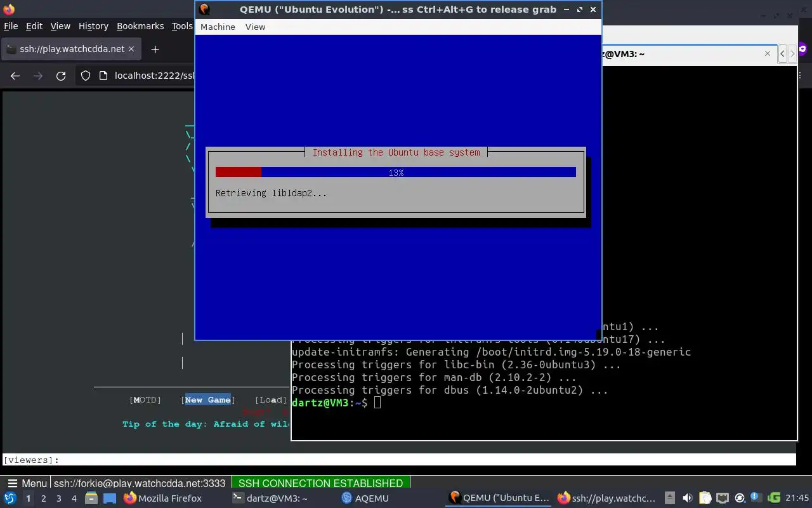Select New Game in game menu
The image size is (812, 508).
(x=208, y=399)
